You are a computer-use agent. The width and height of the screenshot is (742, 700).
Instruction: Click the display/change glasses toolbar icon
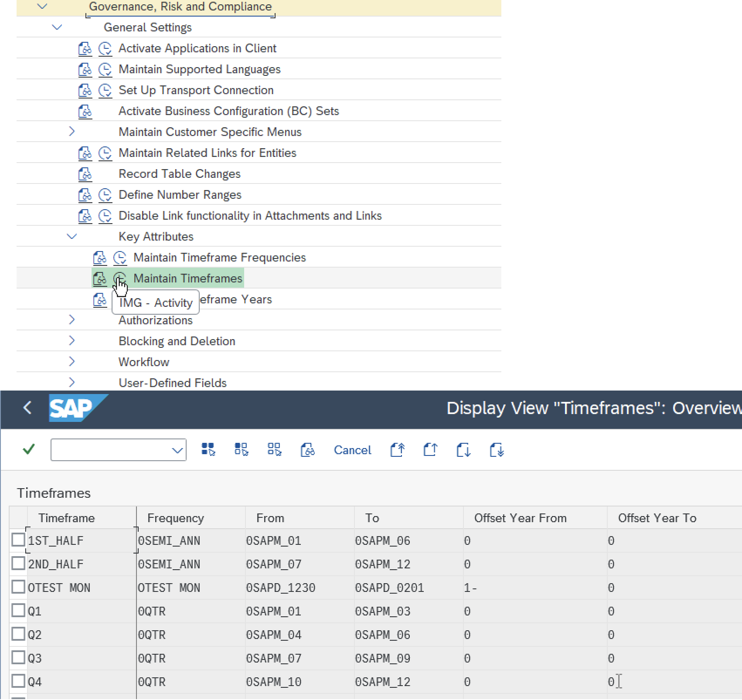[307, 449]
